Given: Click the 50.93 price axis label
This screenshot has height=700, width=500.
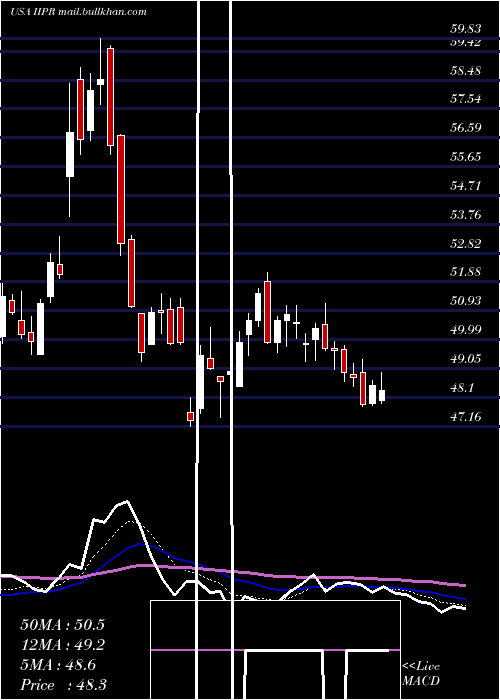Looking at the screenshot, I should click(x=466, y=301).
